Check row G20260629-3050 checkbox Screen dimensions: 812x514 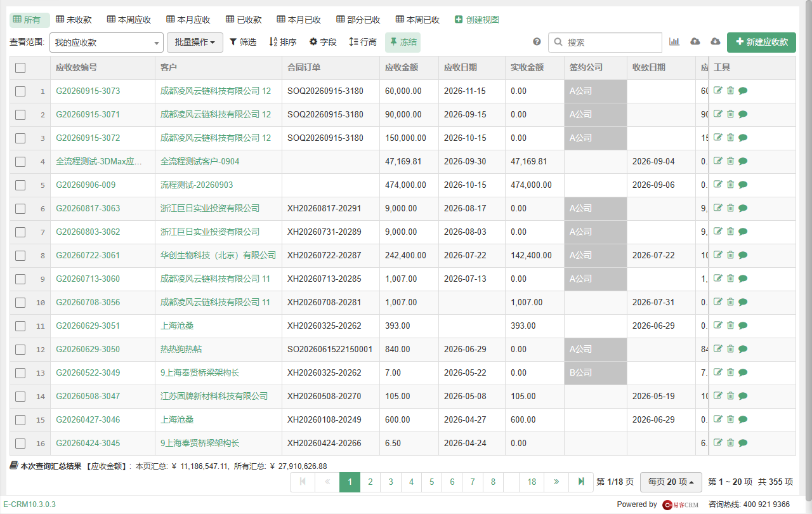point(20,350)
